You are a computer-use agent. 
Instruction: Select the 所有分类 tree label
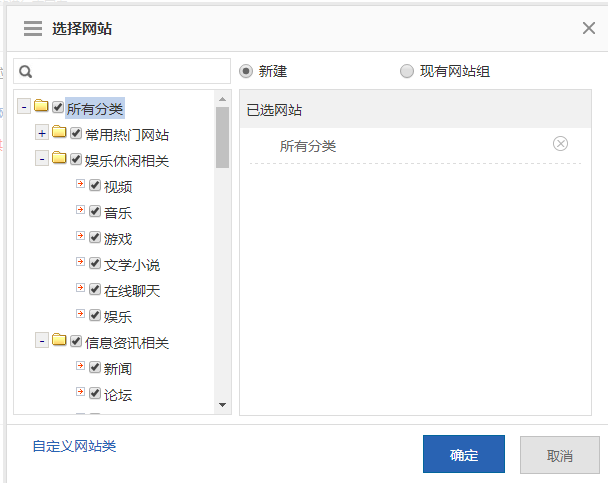click(95, 109)
